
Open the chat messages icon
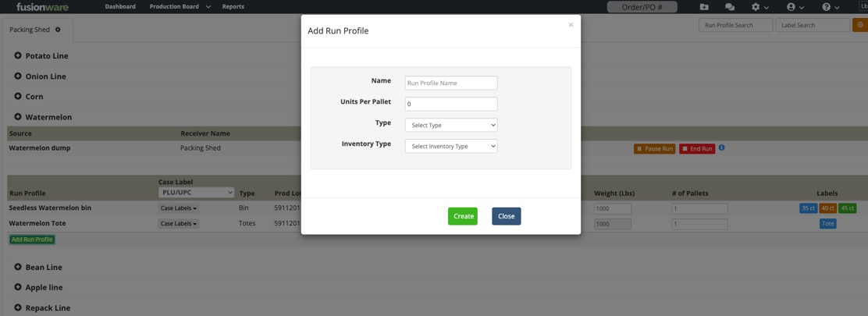730,7
